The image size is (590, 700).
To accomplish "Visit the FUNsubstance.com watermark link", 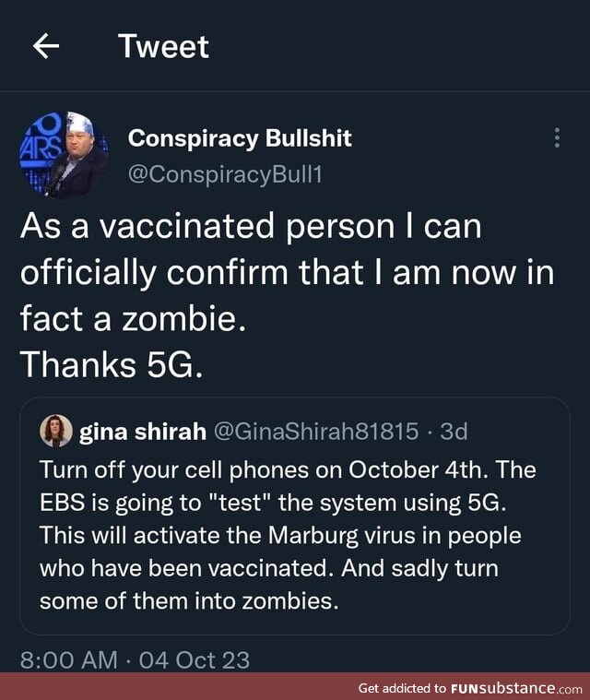I will 503,688.
